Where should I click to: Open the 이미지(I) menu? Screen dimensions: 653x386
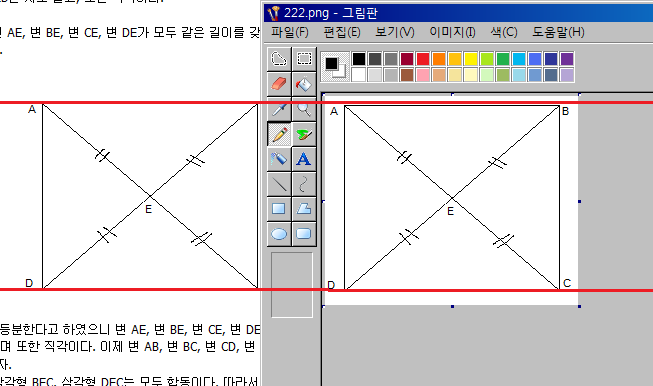point(452,32)
